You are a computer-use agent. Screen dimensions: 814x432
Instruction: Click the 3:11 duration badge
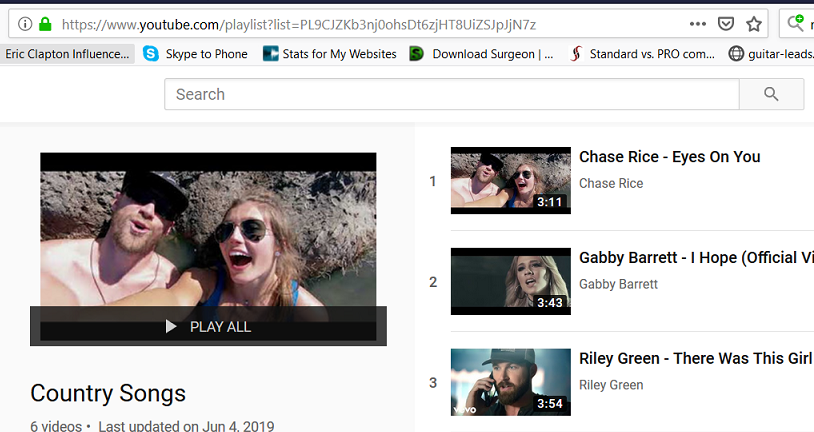[550, 202]
